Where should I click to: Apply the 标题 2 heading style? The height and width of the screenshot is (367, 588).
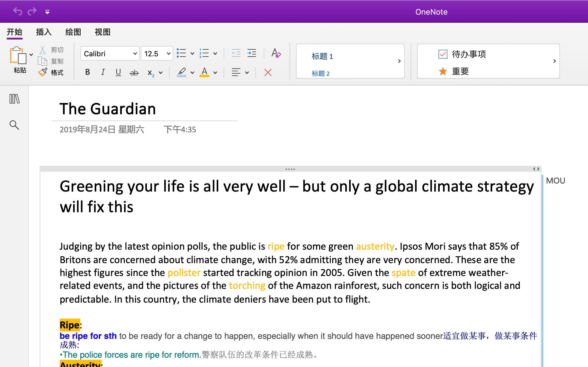[320, 73]
